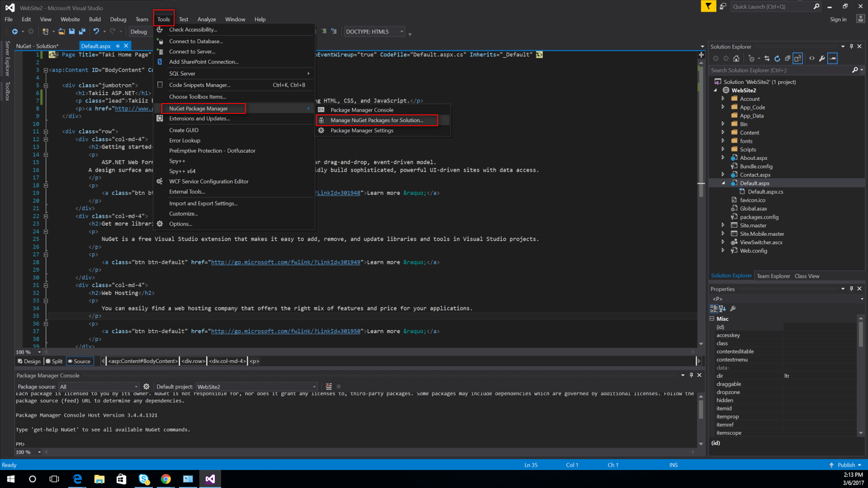Open Skype from the taskbar
Viewport: 868px width, 488px height.
click(144, 479)
